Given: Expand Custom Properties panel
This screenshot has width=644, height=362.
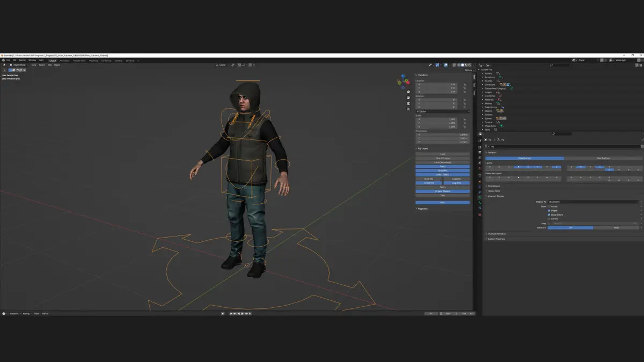Looking at the screenshot, I should pos(495,239).
